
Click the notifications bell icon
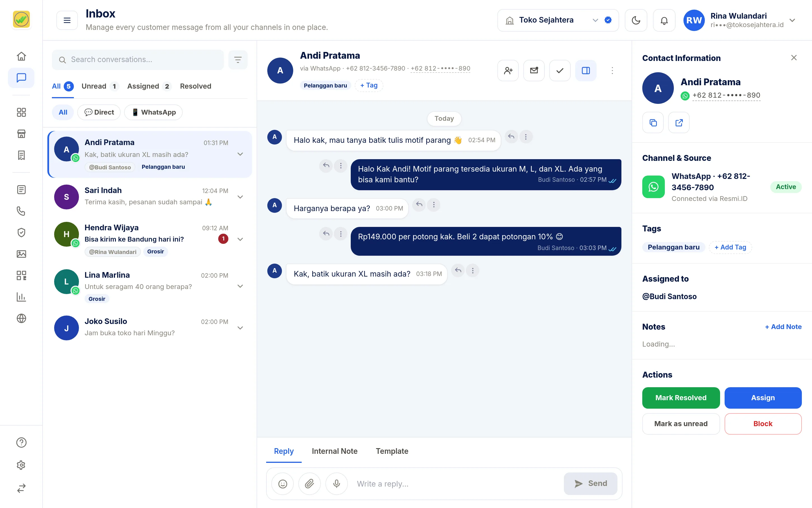coord(664,21)
